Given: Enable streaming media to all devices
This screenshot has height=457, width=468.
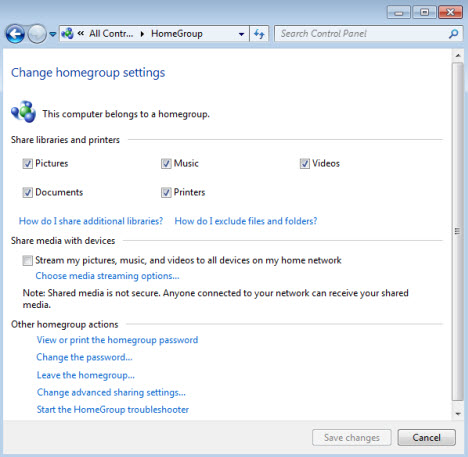Looking at the screenshot, I should tap(28, 260).
